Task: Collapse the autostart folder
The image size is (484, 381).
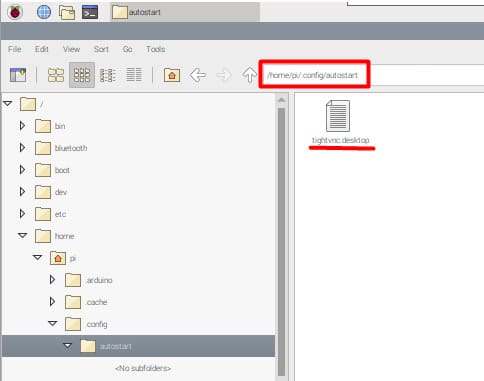Action: pos(68,346)
